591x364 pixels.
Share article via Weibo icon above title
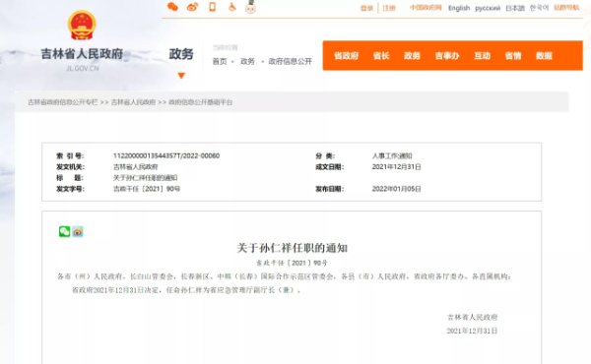[x=78, y=231]
